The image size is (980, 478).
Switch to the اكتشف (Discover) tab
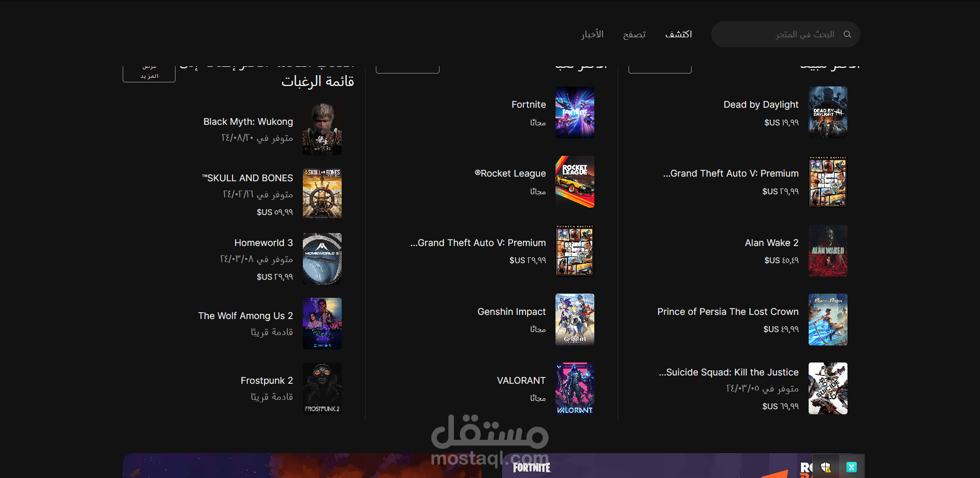point(679,34)
